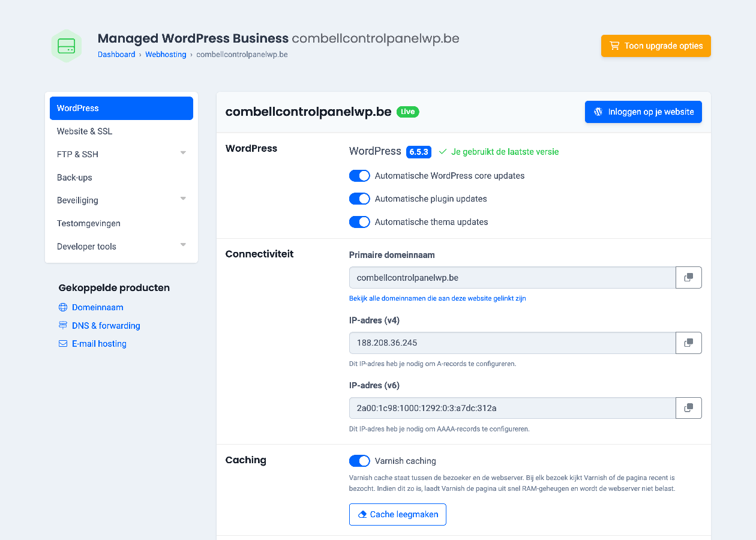Image resolution: width=756 pixels, height=540 pixels.
Task: Toggle automatic WordPress core updates
Action: click(x=359, y=176)
